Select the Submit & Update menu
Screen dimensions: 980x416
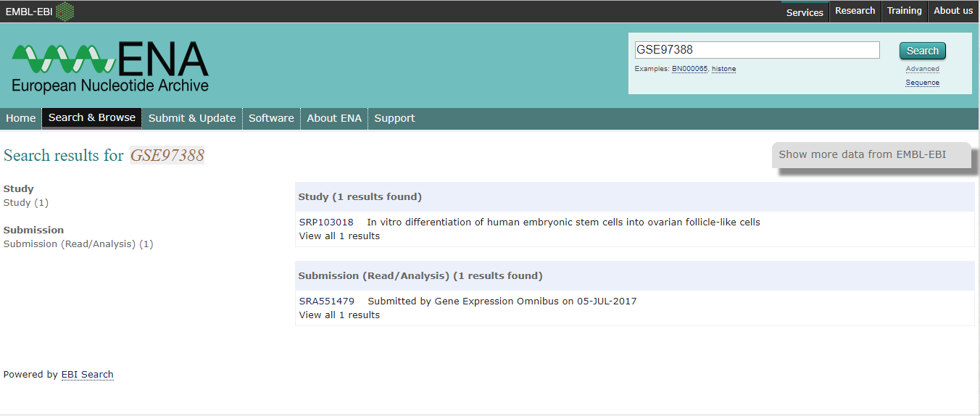(192, 118)
